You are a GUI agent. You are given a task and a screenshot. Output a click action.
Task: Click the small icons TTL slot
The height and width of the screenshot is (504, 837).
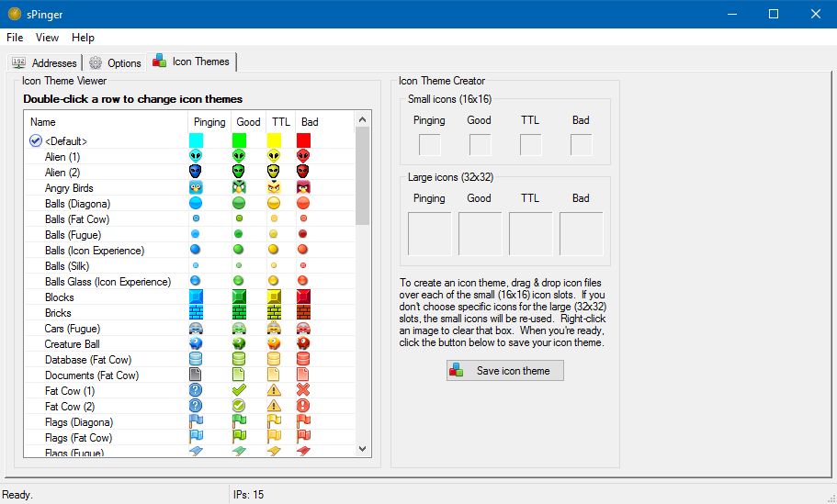(531, 144)
